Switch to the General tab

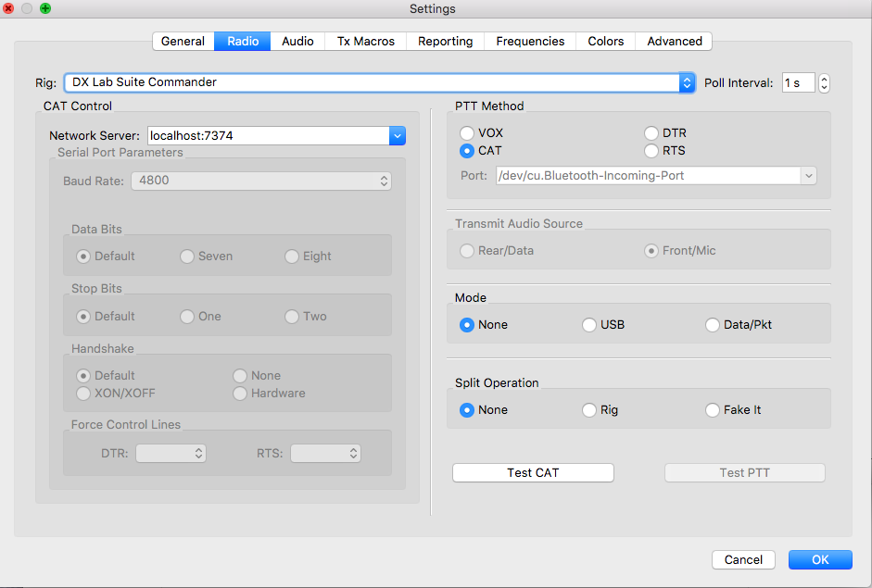(x=183, y=41)
